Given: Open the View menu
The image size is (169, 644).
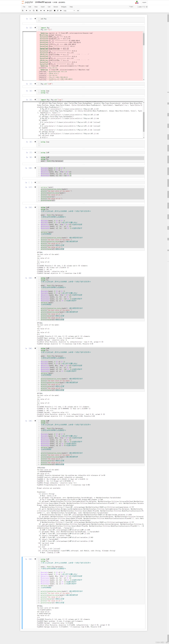Looking at the screenshot, I should point(36,7).
